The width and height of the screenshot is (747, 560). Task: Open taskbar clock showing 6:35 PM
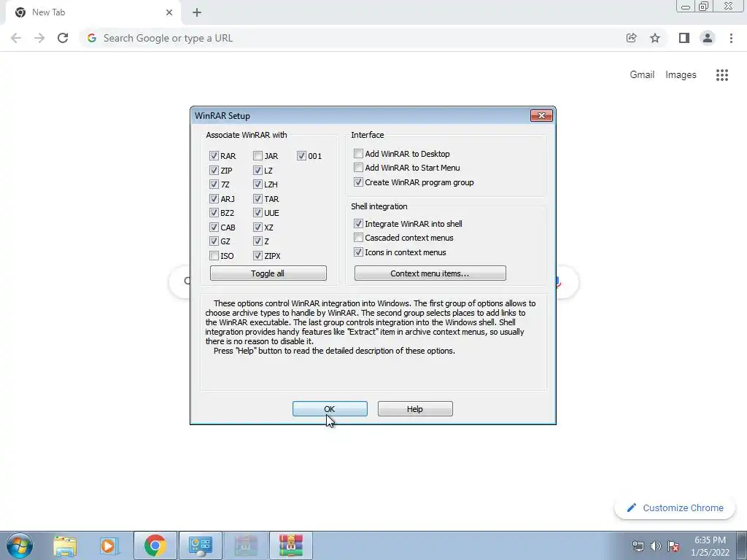click(710, 546)
